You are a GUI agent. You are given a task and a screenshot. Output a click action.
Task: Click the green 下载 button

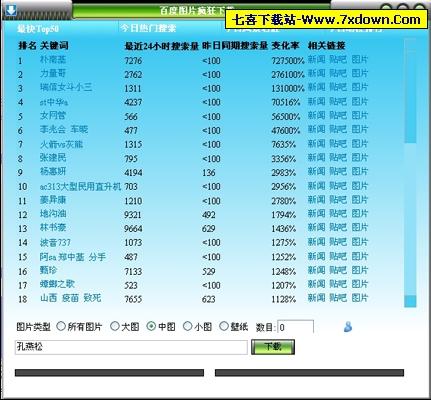tap(273, 347)
